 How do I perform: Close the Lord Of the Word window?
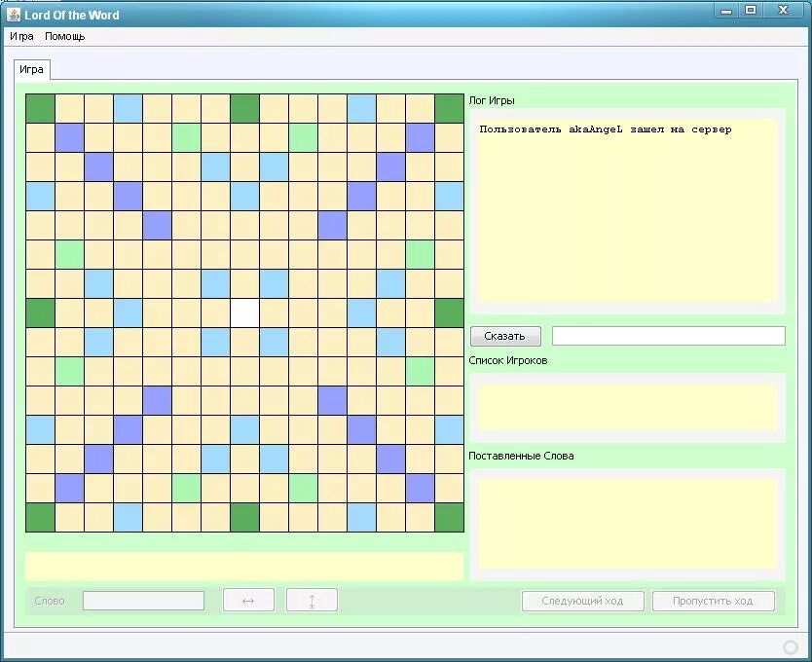pyautogui.click(x=784, y=10)
